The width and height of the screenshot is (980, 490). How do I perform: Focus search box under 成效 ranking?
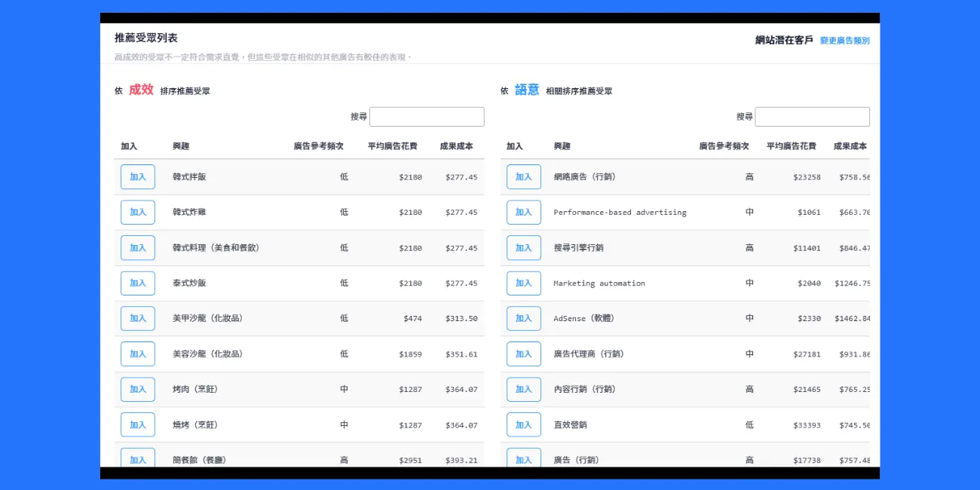(x=427, y=117)
